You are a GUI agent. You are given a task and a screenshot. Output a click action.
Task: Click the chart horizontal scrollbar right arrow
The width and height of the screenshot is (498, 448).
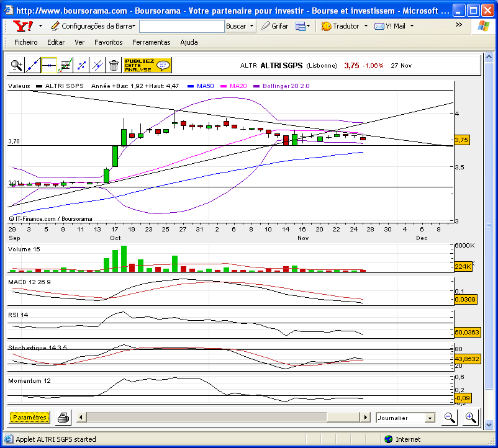tap(365, 417)
